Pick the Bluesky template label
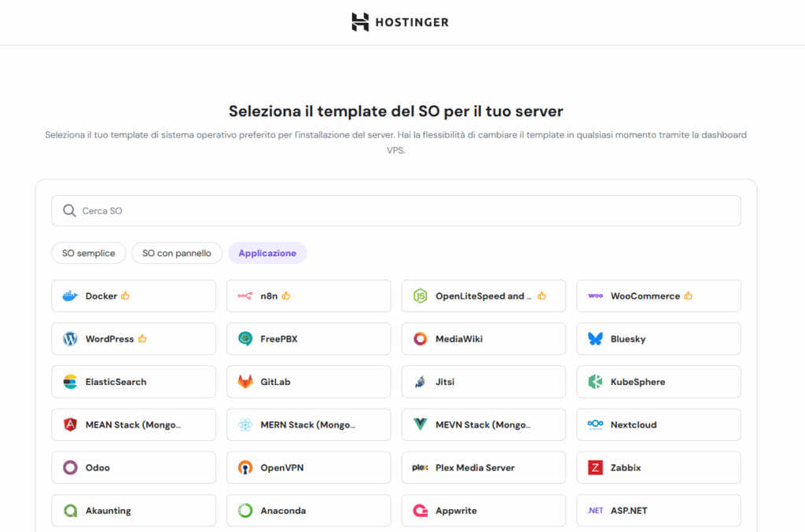 click(628, 339)
